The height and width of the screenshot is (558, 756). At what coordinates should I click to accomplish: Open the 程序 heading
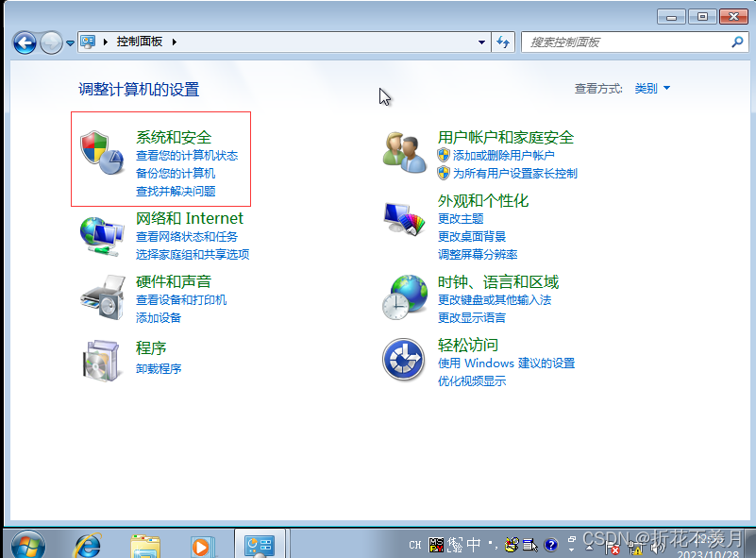coord(151,347)
